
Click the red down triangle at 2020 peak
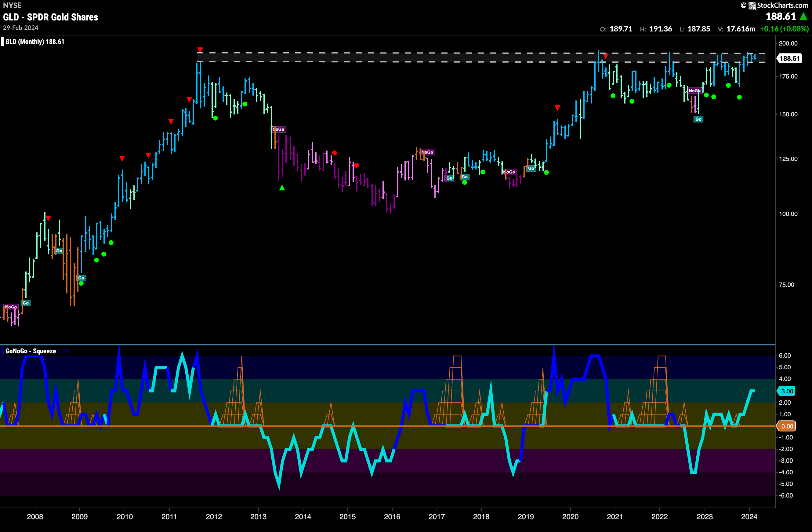pos(605,56)
